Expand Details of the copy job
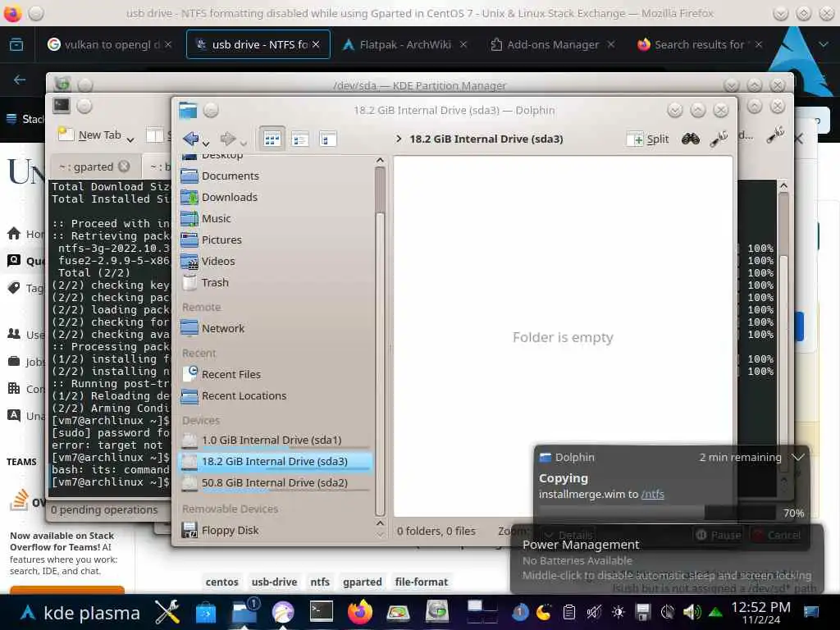This screenshot has width=840, height=630. click(568, 535)
